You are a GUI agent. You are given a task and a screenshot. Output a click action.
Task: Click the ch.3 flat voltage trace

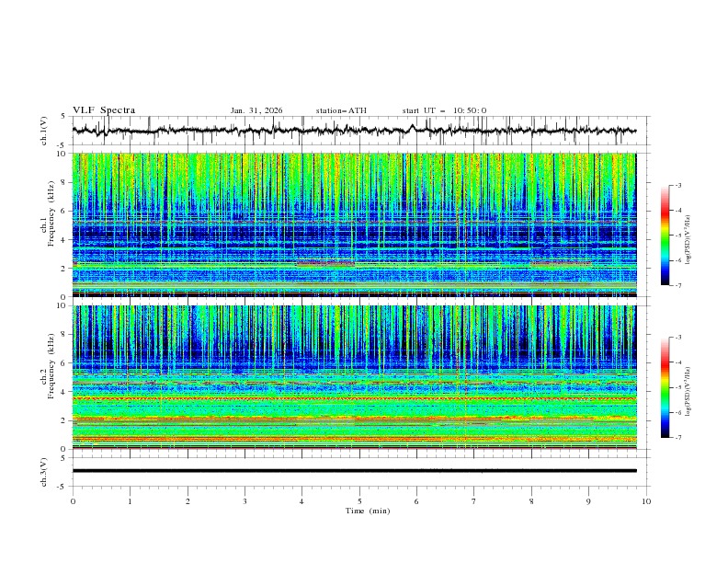pyautogui.click(x=354, y=471)
